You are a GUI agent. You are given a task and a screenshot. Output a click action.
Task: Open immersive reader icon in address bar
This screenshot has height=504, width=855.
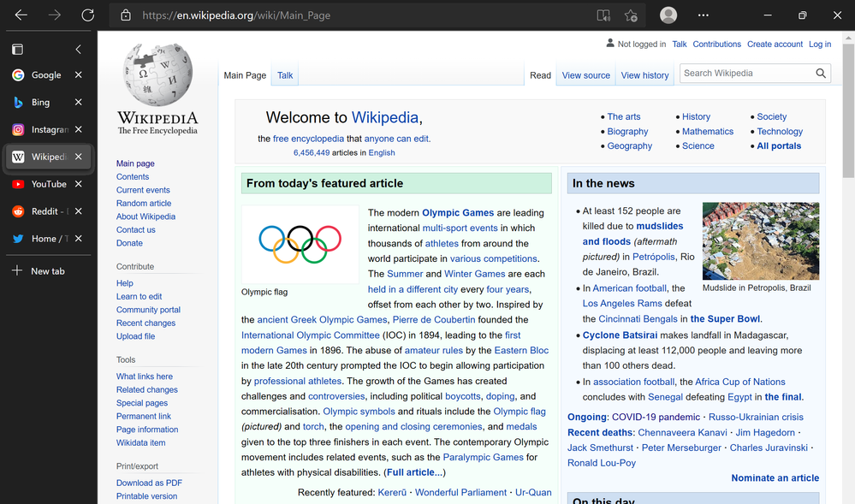click(603, 15)
